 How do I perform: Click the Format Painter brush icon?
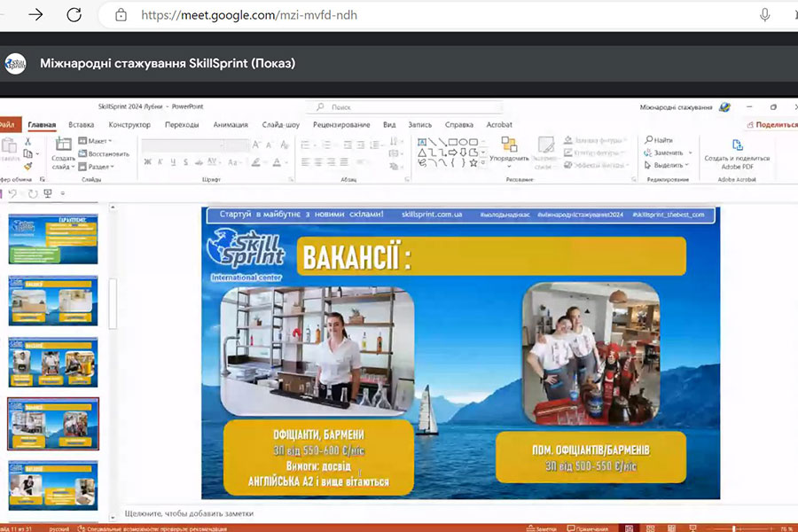pyautogui.click(x=28, y=166)
